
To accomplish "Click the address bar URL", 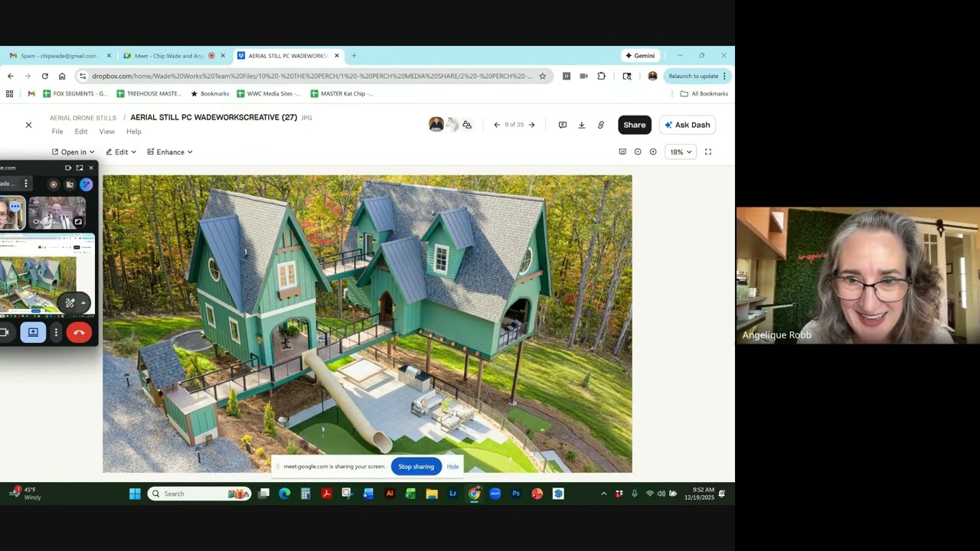I will 312,76.
